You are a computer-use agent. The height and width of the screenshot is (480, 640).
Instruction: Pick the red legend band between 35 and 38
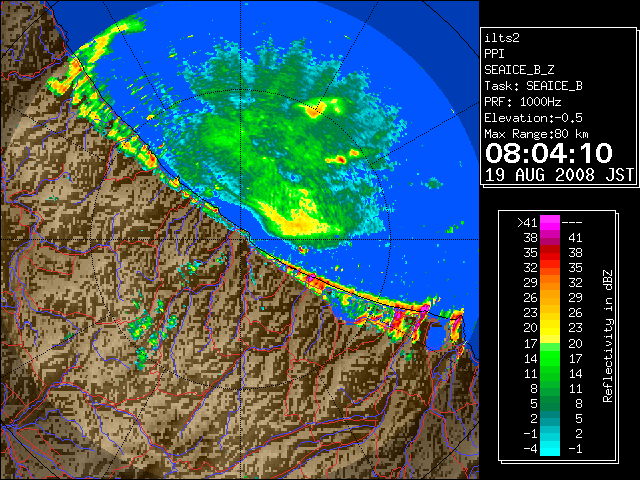(x=550, y=252)
